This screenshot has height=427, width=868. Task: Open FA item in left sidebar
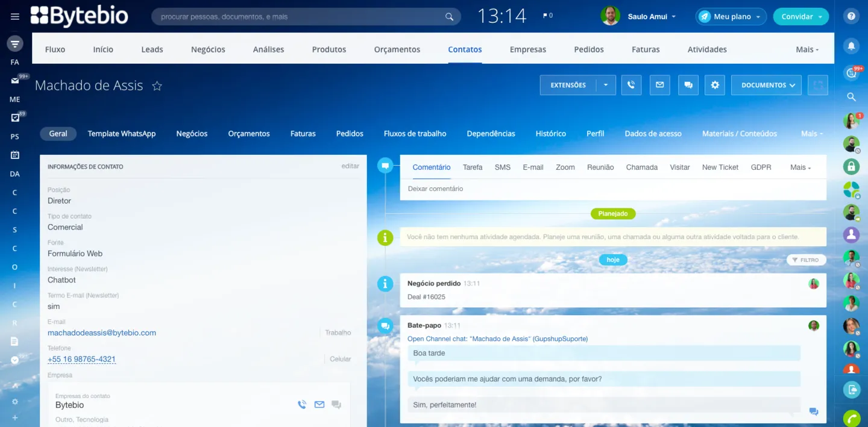point(15,62)
